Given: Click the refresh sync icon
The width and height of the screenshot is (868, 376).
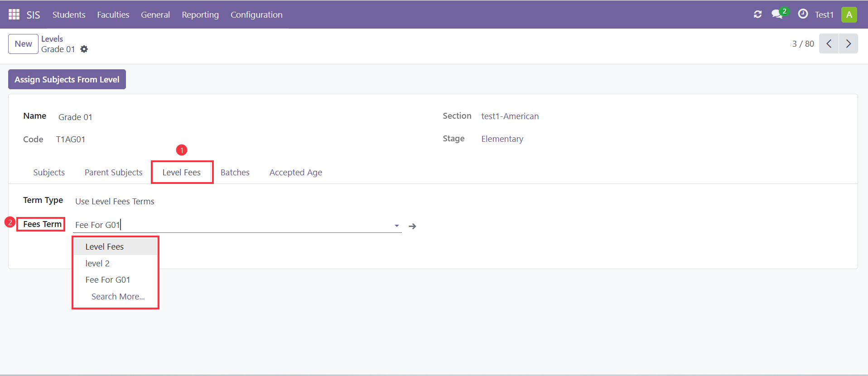Looking at the screenshot, I should click(757, 14).
